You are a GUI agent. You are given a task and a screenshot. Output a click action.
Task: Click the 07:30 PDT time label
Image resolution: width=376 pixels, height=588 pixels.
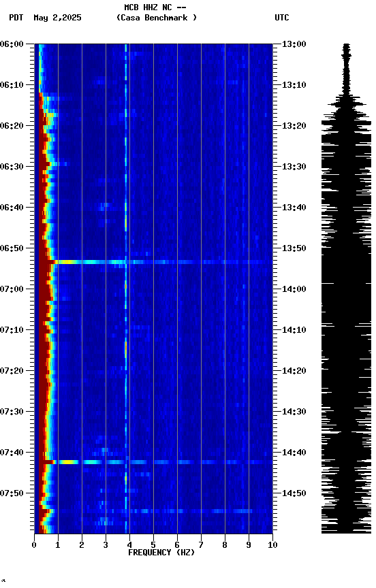pyautogui.click(x=12, y=412)
